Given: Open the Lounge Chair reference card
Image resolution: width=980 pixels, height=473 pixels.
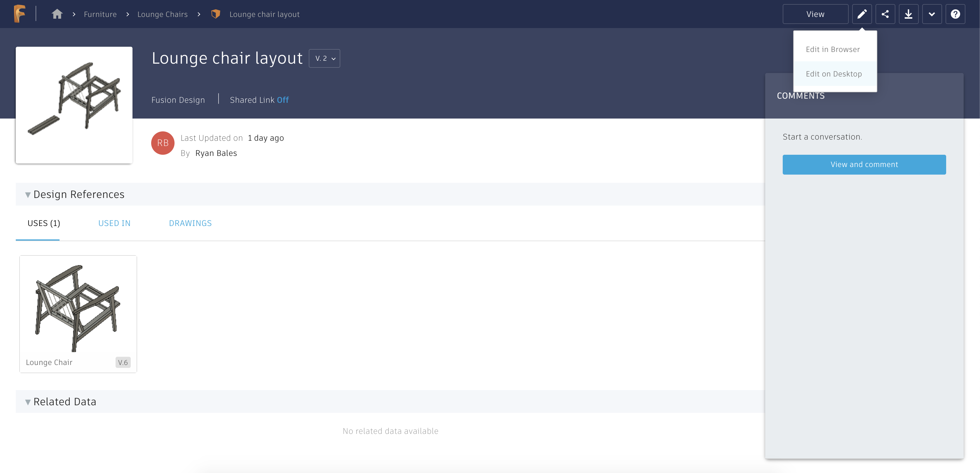Looking at the screenshot, I should (x=78, y=314).
